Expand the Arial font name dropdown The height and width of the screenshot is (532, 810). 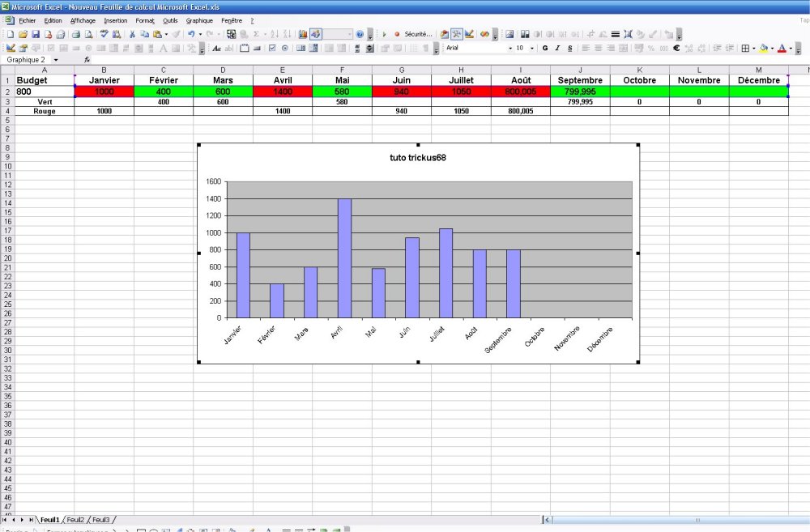(510, 49)
